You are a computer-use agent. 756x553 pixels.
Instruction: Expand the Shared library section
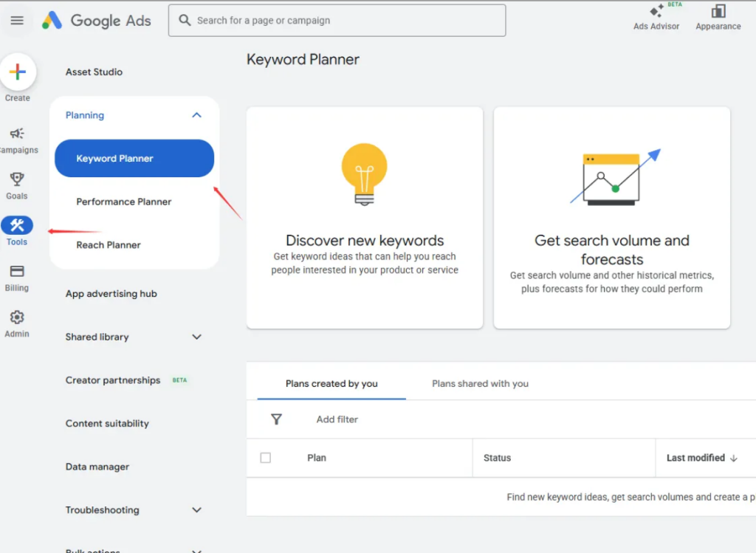pyautogui.click(x=196, y=337)
